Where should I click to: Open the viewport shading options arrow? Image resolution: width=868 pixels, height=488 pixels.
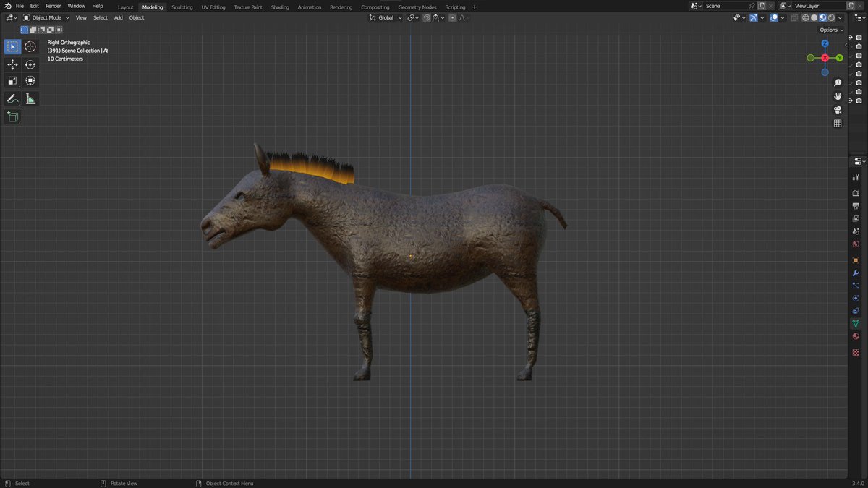click(x=841, y=17)
